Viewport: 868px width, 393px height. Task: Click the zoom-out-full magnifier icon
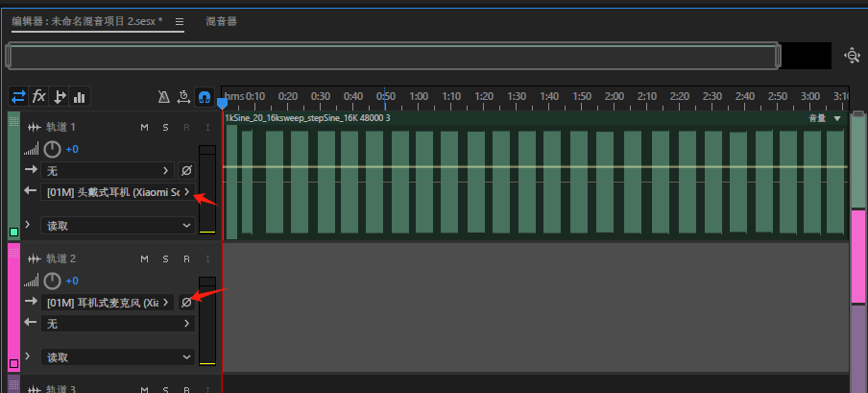pyautogui.click(x=852, y=56)
